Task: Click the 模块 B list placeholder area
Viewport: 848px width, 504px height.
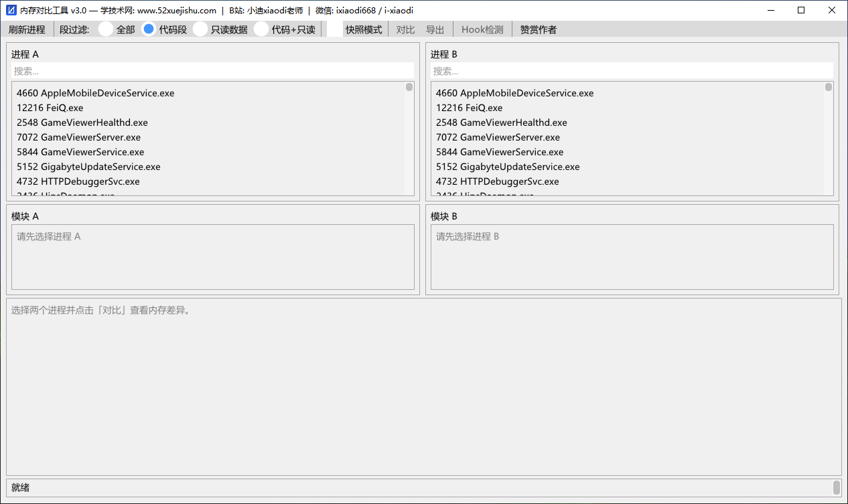Action: (x=632, y=257)
